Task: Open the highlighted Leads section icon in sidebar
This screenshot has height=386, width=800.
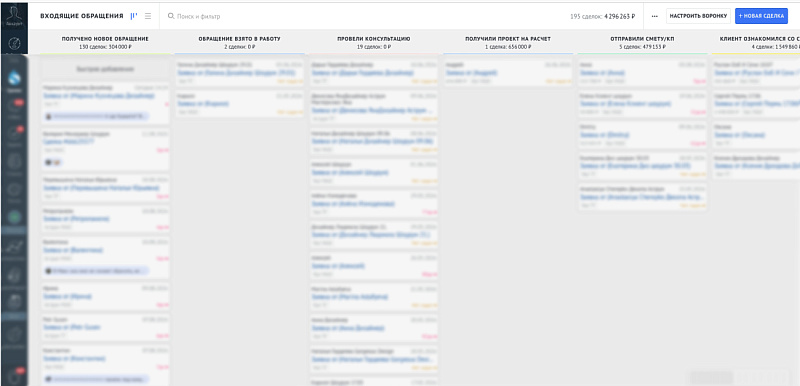Action: coord(14,79)
